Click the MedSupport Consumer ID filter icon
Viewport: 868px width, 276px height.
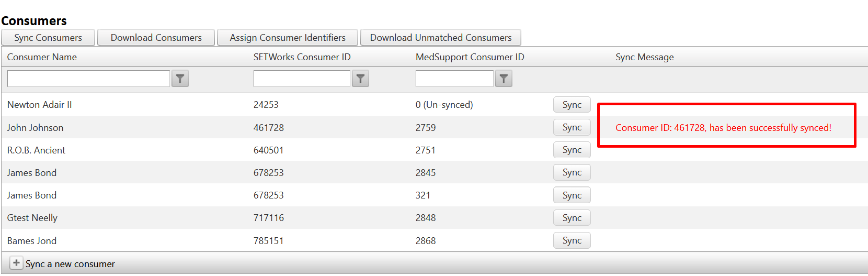504,79
